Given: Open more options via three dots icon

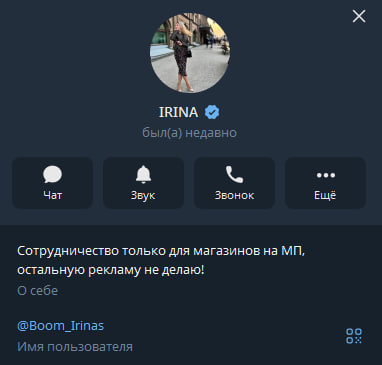Looking at the screenshot, I should click(x=325, y=175).
